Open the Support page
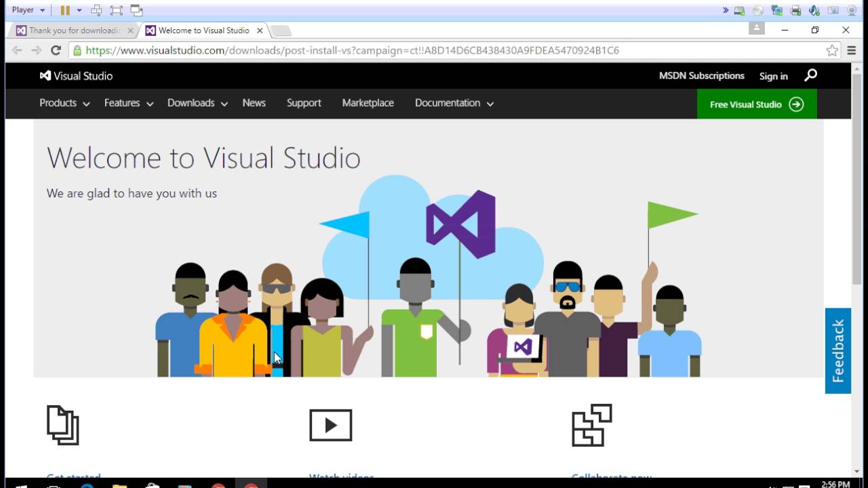Screen dimensions: 868x488 point(304,103)
